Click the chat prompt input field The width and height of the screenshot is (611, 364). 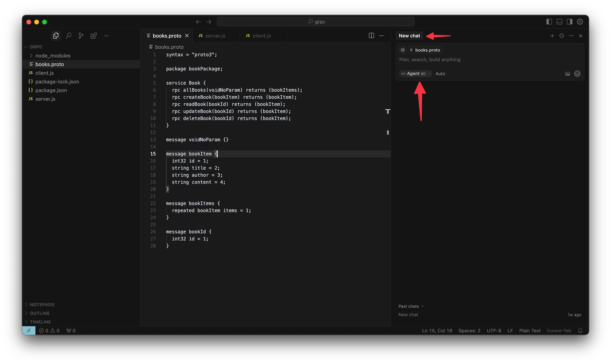[x=466, y=60]
